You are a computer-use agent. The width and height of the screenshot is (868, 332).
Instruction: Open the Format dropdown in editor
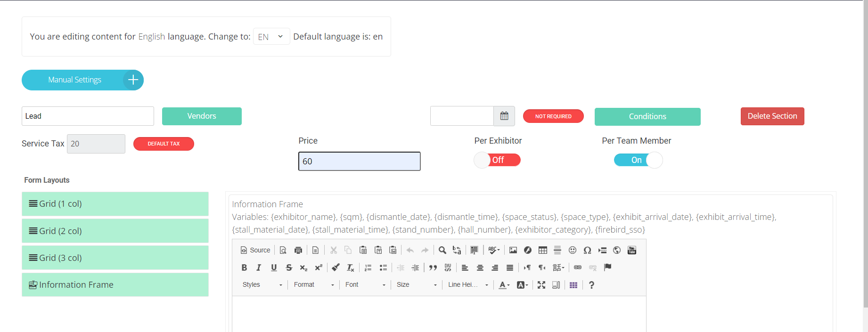pyautogui.click(x=314, y=285)
